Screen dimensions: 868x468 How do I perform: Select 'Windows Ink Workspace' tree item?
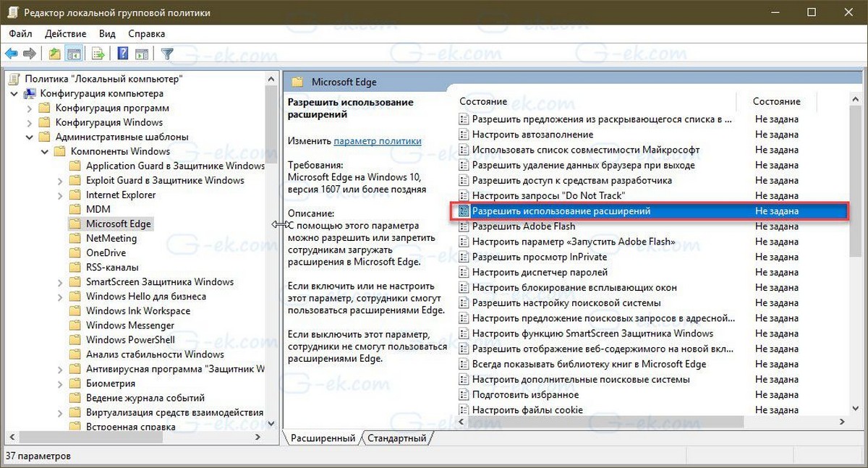point(138,311)
